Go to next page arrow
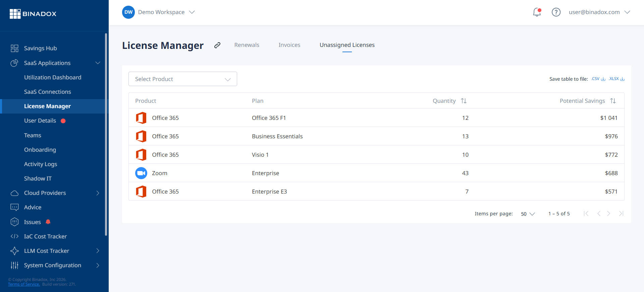This screenshot has height=292, width=644. coord(608,214)
